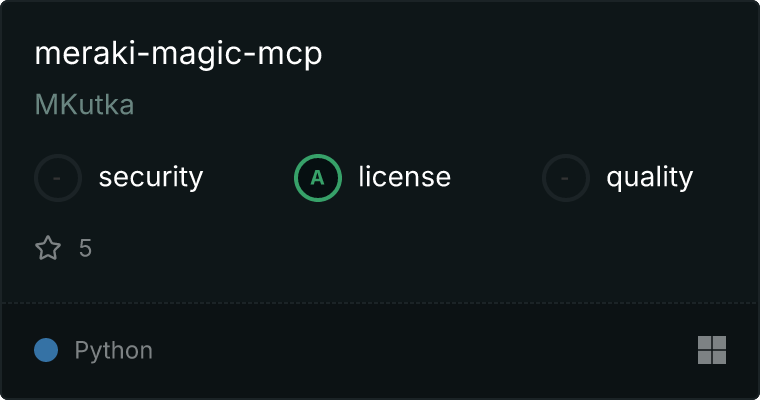This screenshot has height=400, width=760.
Task: Click the empty security grade circle
Action: click(x=58, y=178)
